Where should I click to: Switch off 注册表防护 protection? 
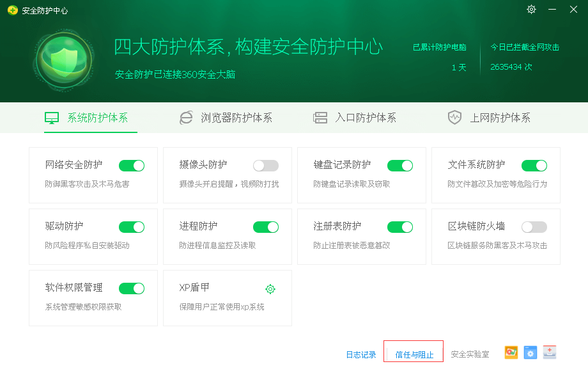click(x=400, y=227)
